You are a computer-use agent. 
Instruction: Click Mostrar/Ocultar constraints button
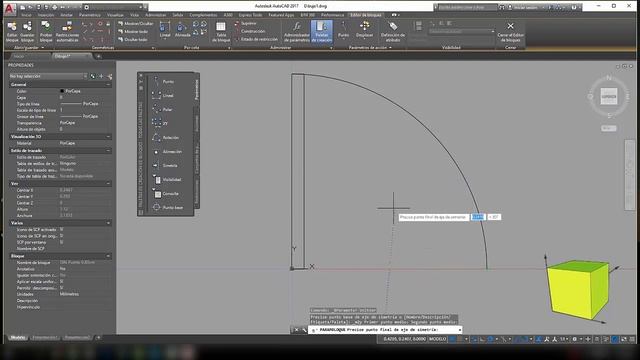[136, 24]
